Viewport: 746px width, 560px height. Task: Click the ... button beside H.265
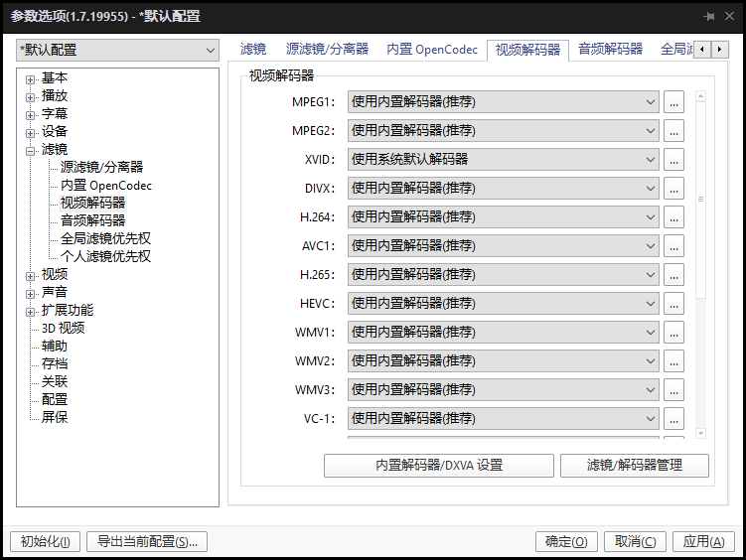pyautogui.click(x=673, y=274)
